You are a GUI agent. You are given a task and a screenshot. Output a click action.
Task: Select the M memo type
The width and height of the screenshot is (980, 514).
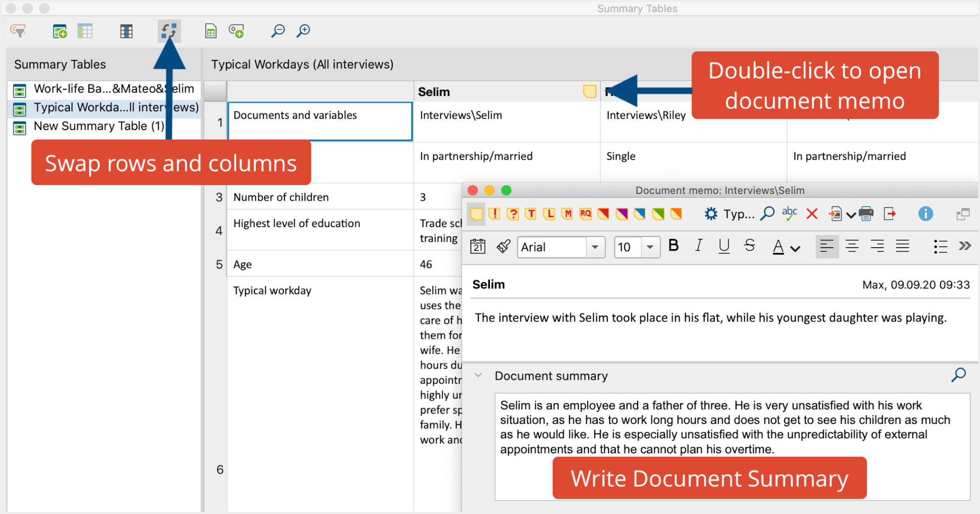tap(567, 214)
